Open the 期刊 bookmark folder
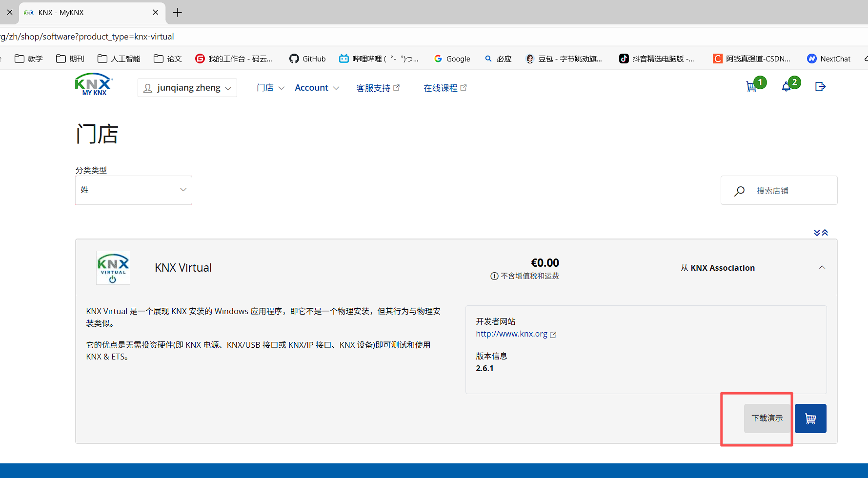Viewport: 868px width, 478px height. tap(70, 59)
